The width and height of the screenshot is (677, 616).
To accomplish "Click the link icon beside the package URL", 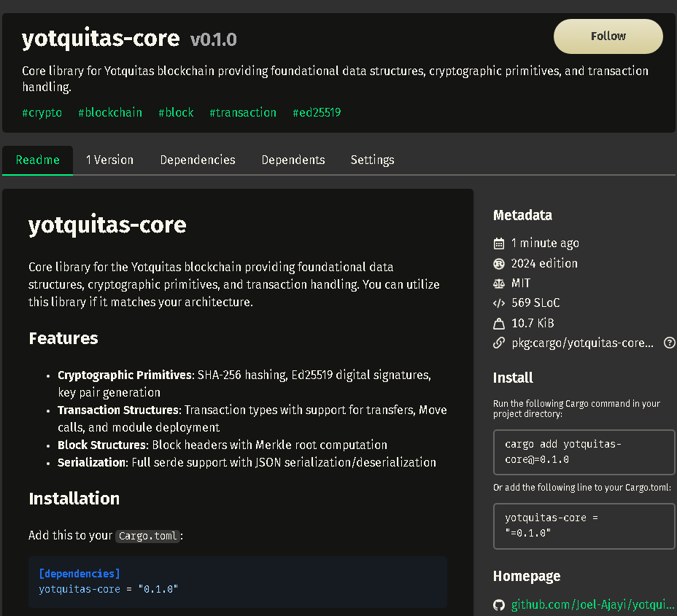I will [x=499, y=343].
